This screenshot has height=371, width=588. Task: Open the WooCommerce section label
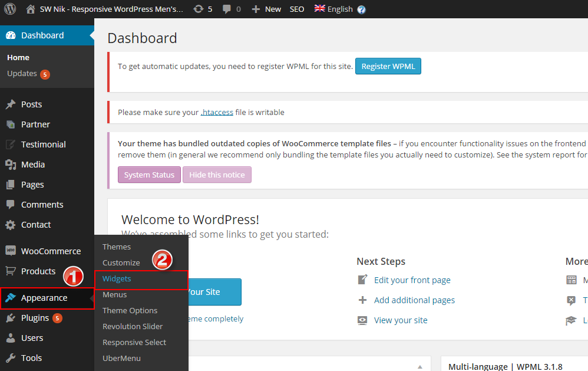(51, 251)
